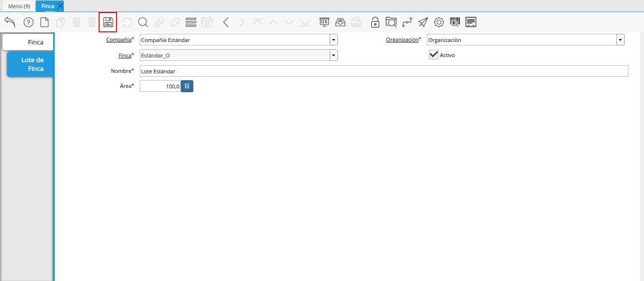Go to next record with the right chevron
644x281 pixels.
242,22
